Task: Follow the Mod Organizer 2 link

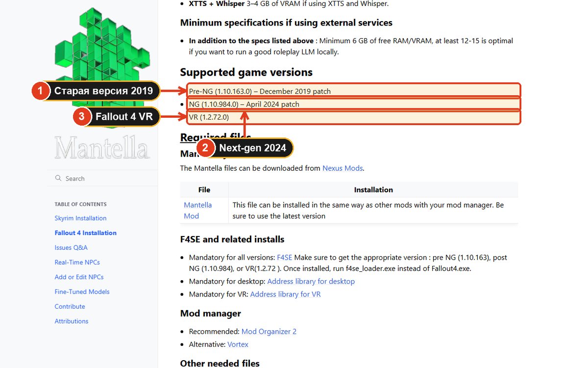Action: pos(269,332)
